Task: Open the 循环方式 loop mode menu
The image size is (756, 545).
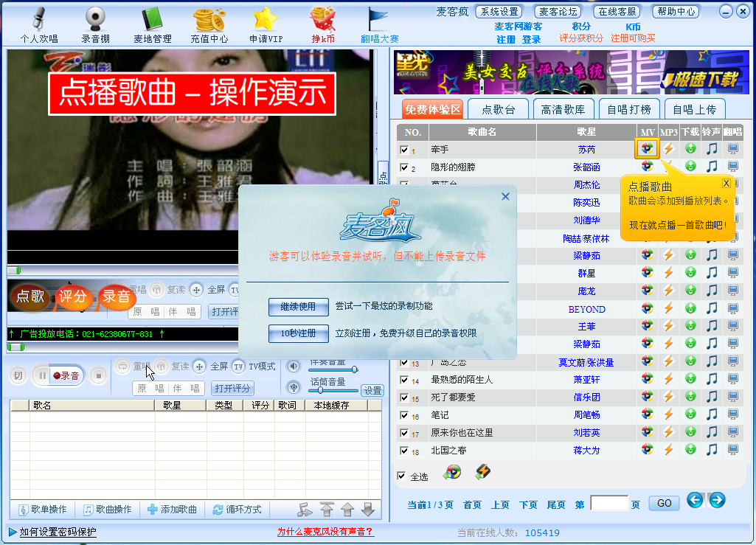Action: 237,510
